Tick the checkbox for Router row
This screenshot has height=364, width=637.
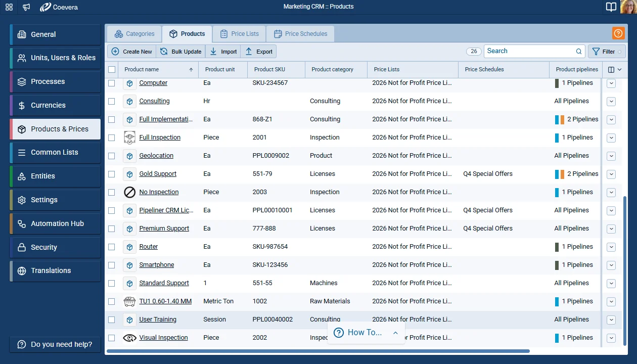[112, 247]
